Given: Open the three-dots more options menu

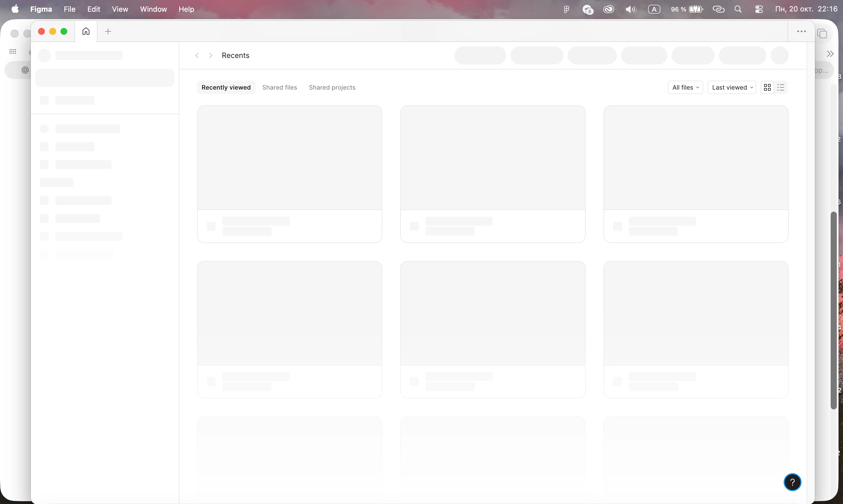Looking at the screenshot, I should click(x=801, y=31).
